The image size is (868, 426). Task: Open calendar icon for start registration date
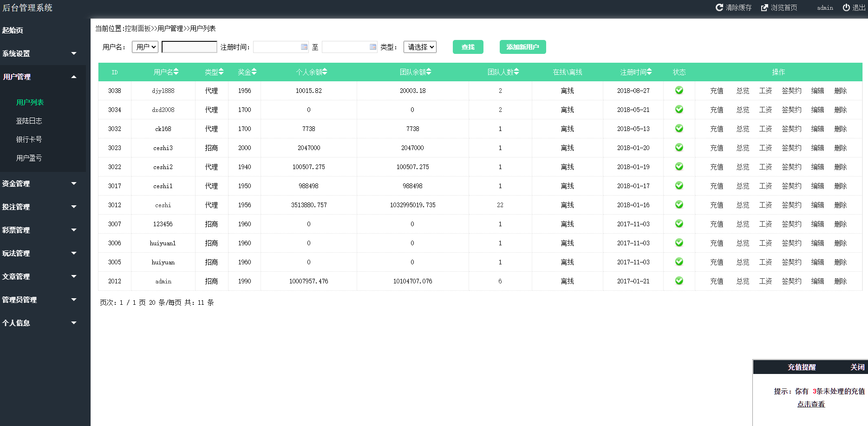click(304, 47)
